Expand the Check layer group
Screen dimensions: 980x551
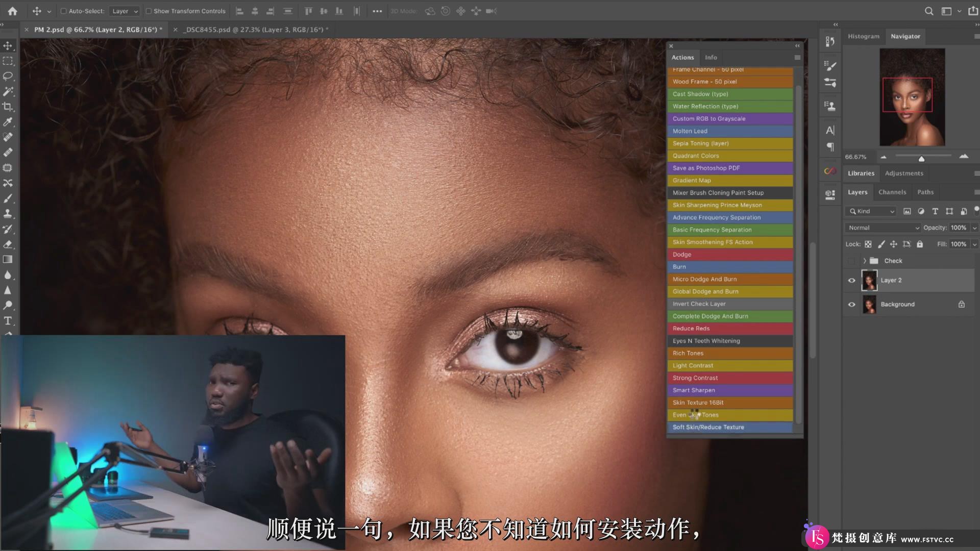[865, 261]
